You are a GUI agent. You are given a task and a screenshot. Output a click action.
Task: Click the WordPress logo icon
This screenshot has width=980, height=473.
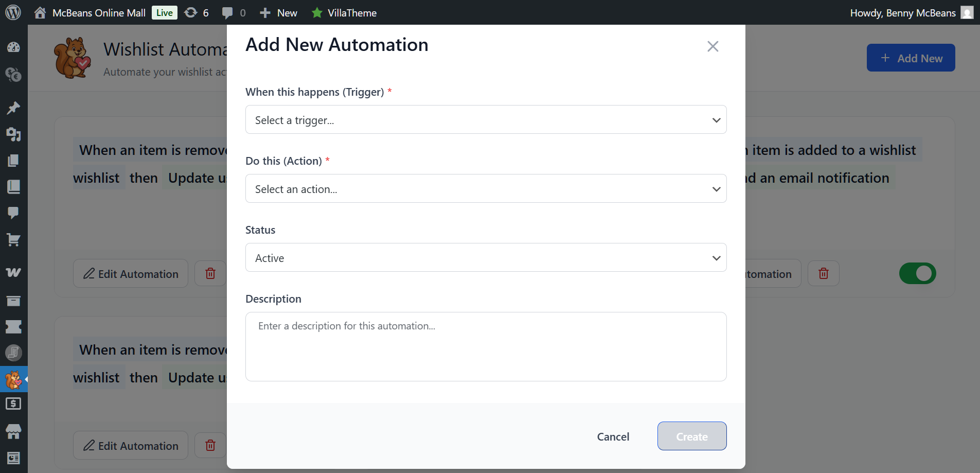[x=13, y=12]
